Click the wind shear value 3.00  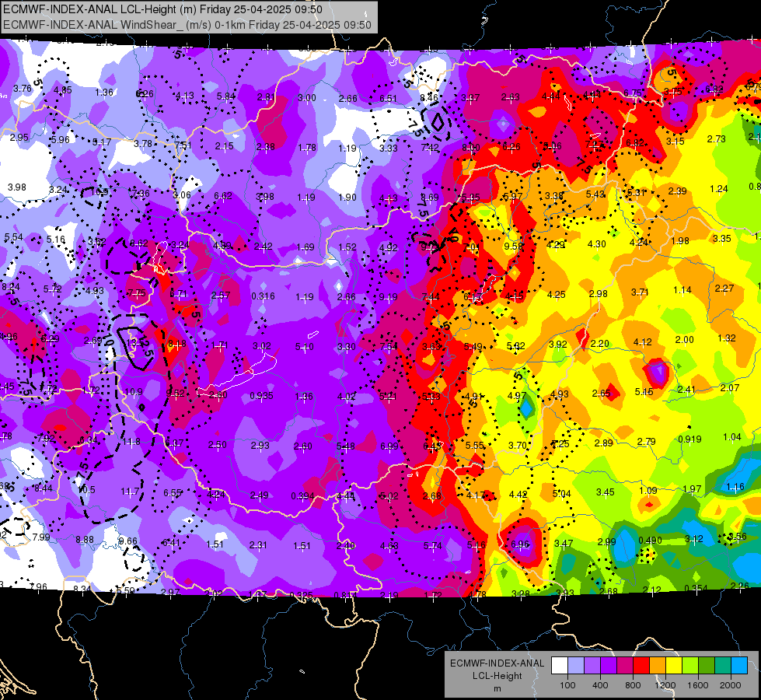click(x=307, y=98)
